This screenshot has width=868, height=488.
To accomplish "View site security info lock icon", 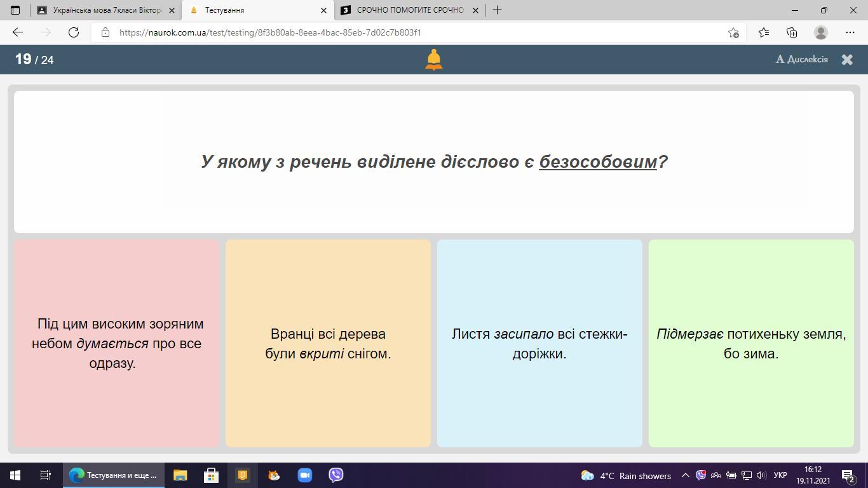I will click(105, 32).
